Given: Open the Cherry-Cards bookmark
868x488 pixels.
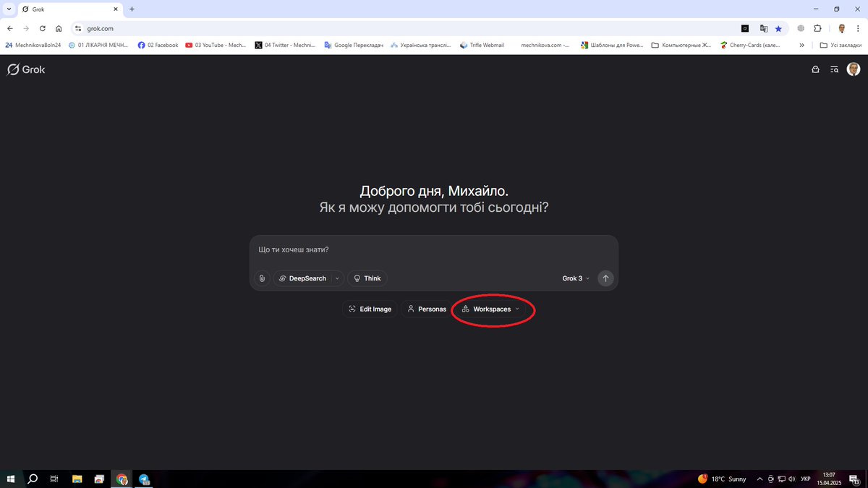Looking at the screenshot, I should click(750, 45).
